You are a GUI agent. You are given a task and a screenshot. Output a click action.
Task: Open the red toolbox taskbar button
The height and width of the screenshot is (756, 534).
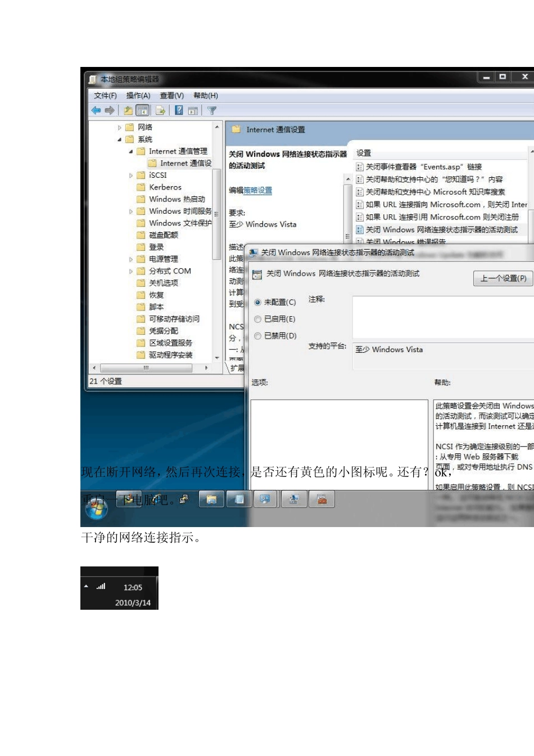(322, 499)
